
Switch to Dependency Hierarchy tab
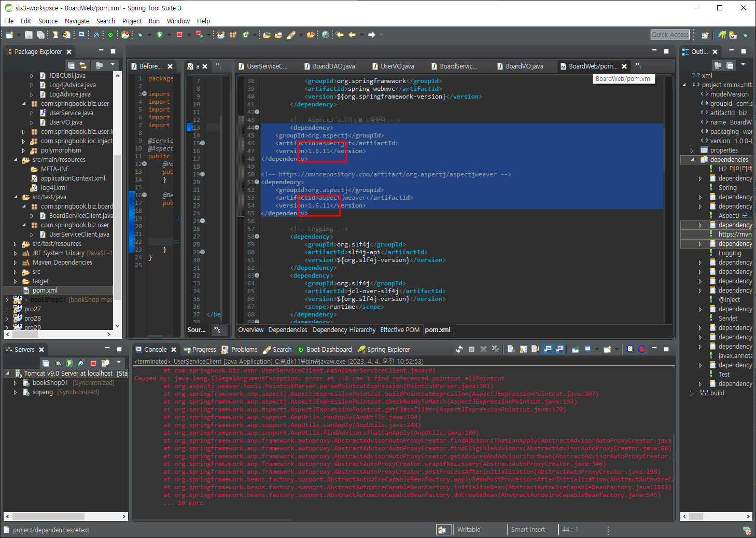(344, 330)
